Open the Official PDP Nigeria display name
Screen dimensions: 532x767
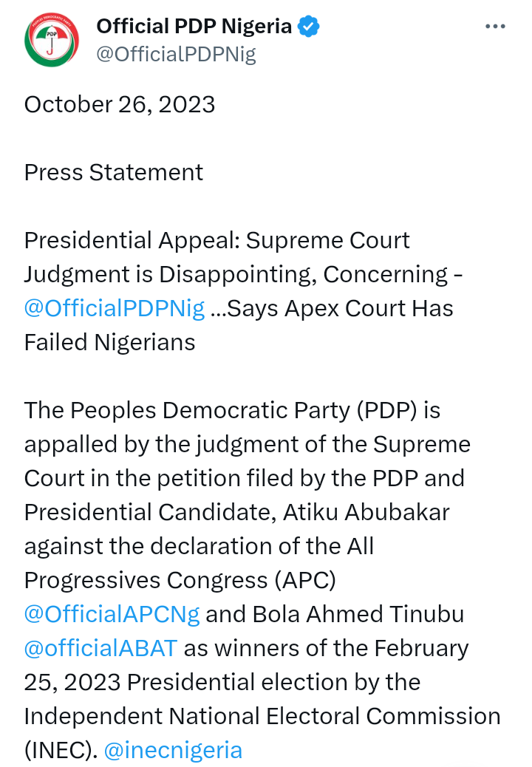[x=194, y=27]
